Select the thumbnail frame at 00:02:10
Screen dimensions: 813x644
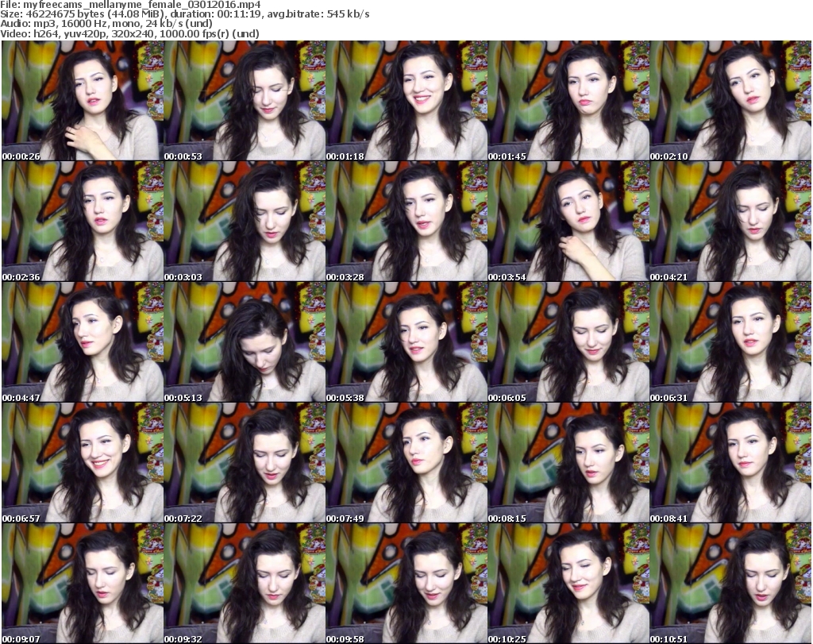[730, 101]
